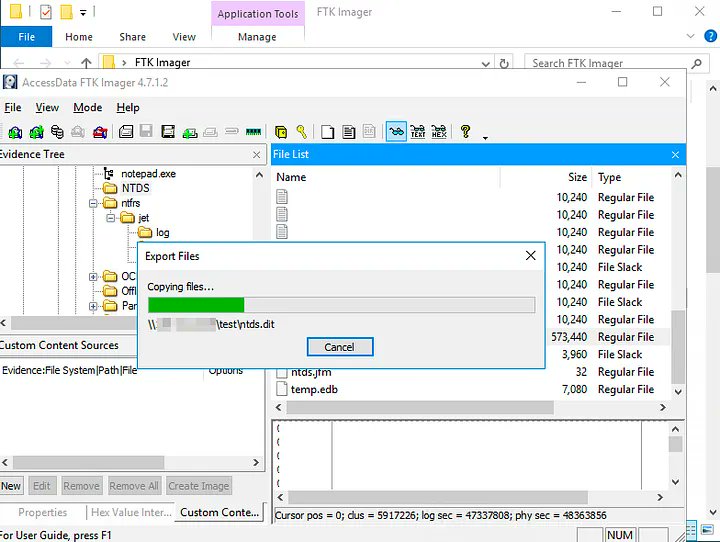Collapse the ntfrs tree node
Image resolution: width=720 pixels, height=542 pixels.
[93, 203]
